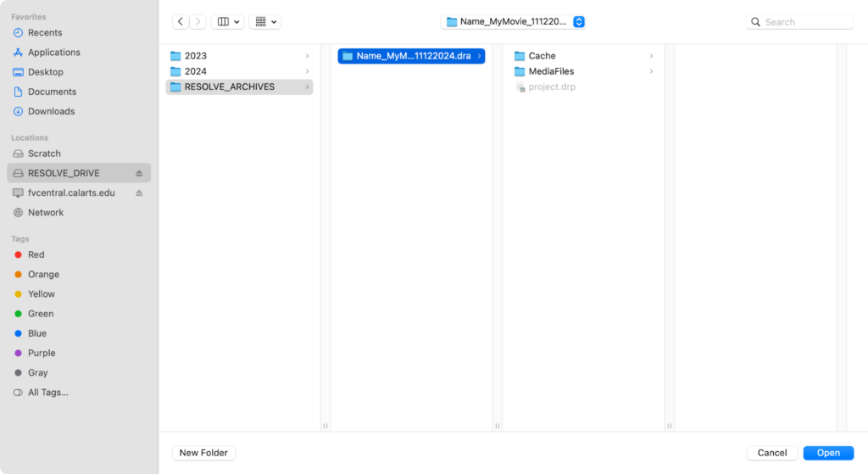Select the Cache folder
Image resolution: width=868 pixels, height=474 pixels.
click(542, 56)
